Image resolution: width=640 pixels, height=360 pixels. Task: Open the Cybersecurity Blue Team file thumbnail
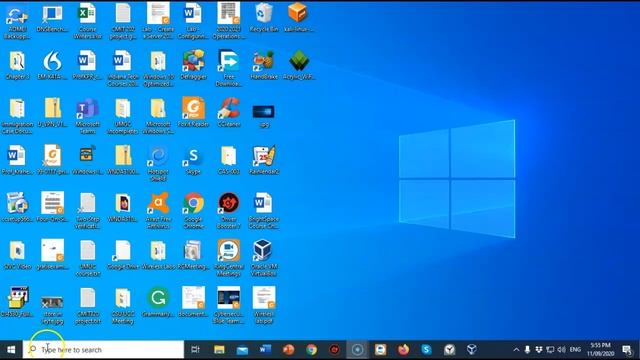coord(229,305)
